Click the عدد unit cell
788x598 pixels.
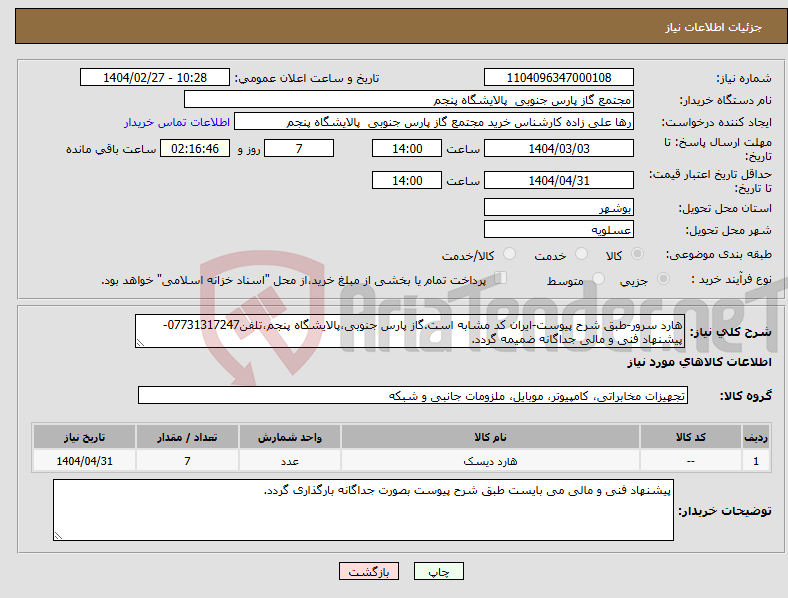(x=290, y=461)
